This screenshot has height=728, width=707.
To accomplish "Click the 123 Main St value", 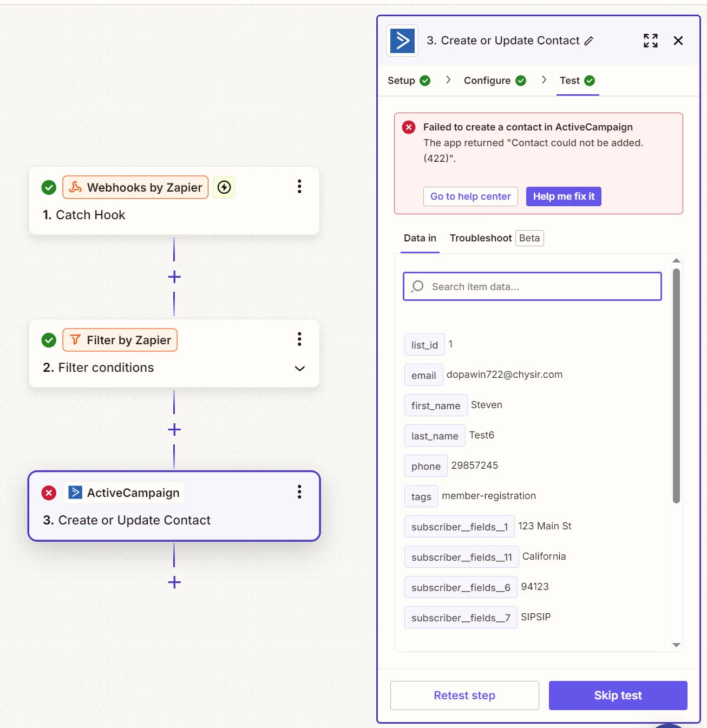I will coord(545,526).
